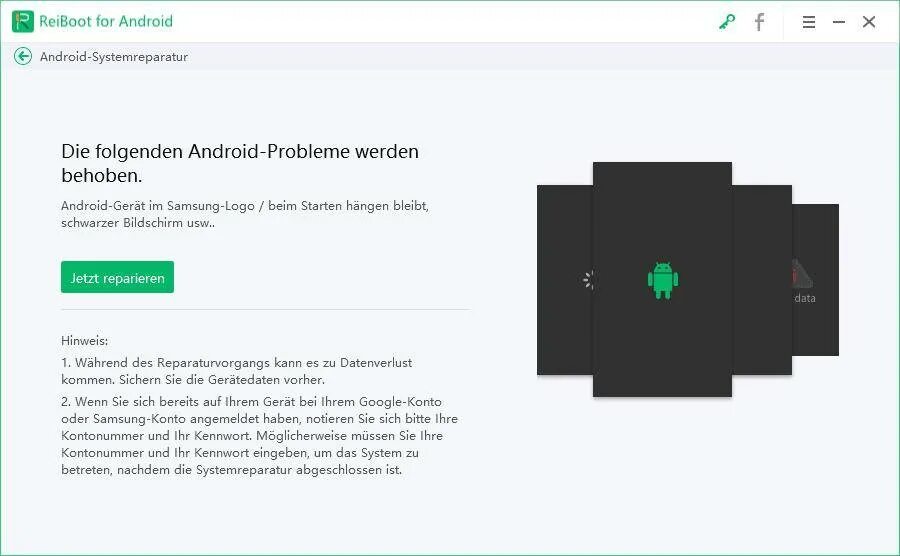
Task: Click the Android-Systemreparatur breadcrumb title
Action: tap(114, 57)
